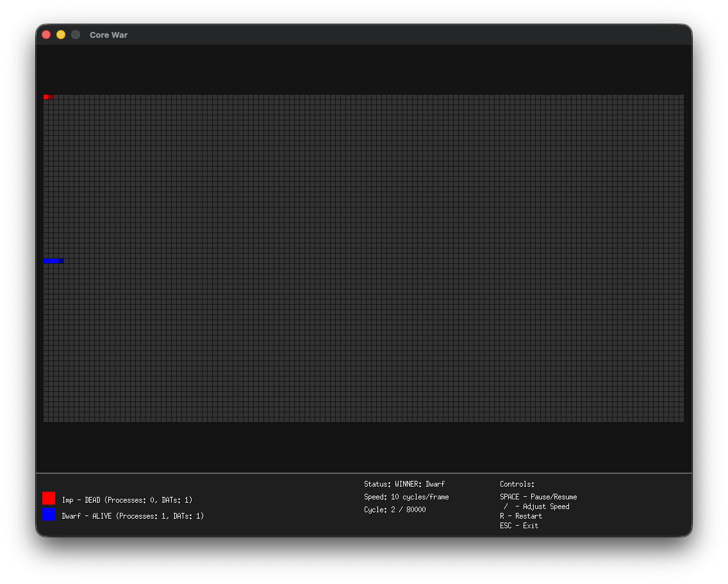
Task: Click the dark blue Dwarf DAT cell
Action: [x=62, y=261]
